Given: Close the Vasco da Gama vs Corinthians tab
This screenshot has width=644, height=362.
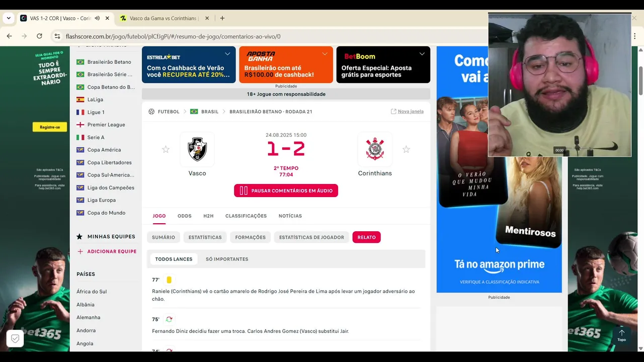Looking at the screenshot, I should click(207, 18).
